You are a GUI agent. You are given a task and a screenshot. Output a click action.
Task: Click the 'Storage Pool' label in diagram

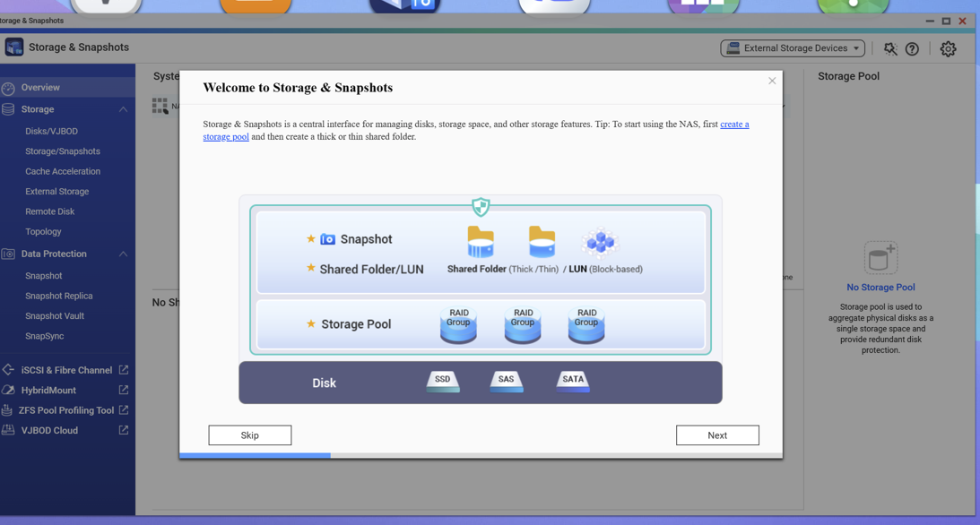pyautogui.click(x=356, y=324)
